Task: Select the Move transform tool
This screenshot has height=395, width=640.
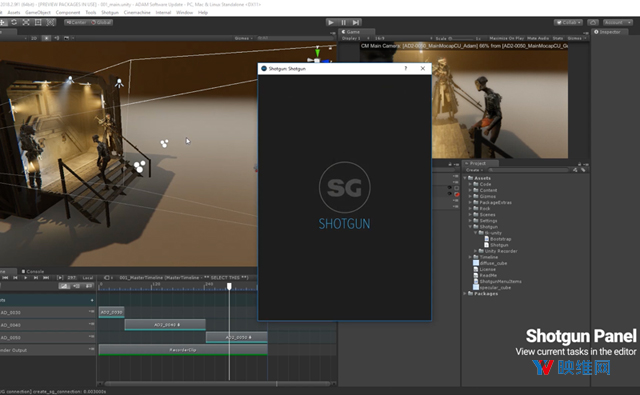Action: 2,22
